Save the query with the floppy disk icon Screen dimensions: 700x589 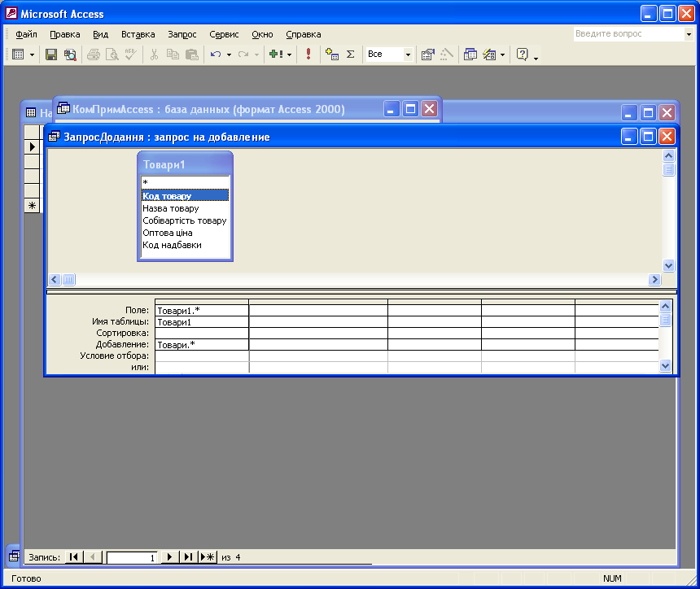click(x=51, y=55)
